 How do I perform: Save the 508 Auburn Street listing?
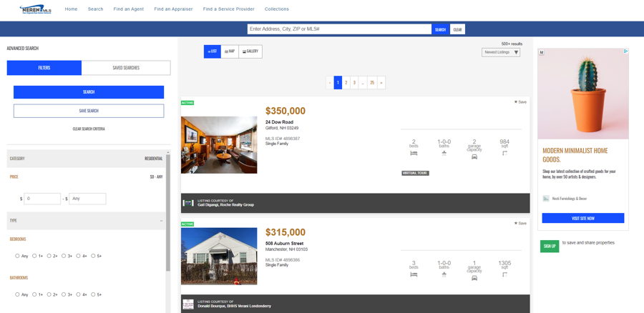520,224
